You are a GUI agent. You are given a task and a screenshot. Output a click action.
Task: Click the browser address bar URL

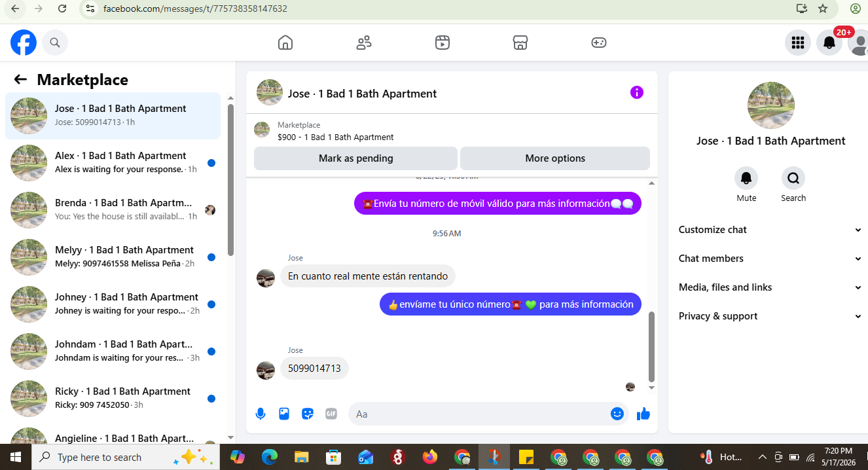[x=195, y=9]
